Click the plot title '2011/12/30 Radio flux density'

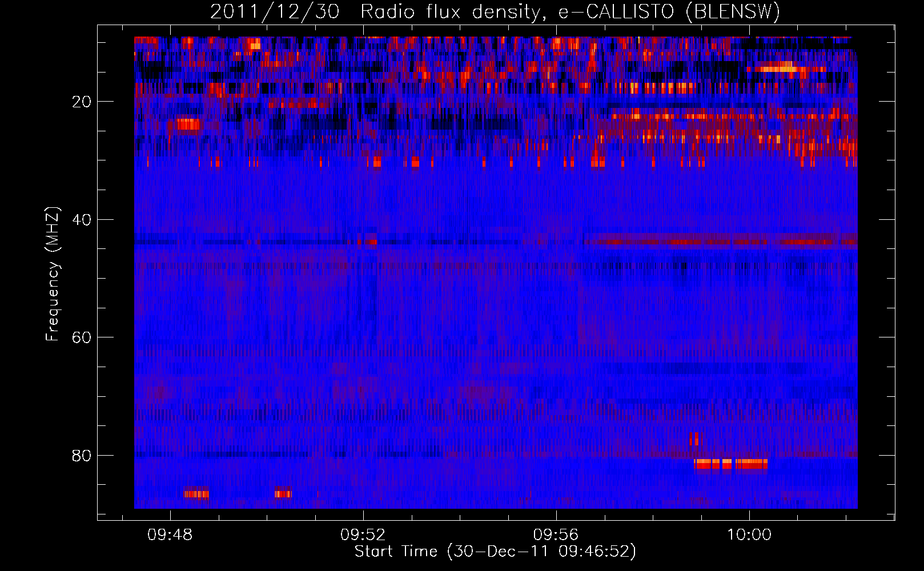pos(495,11)
